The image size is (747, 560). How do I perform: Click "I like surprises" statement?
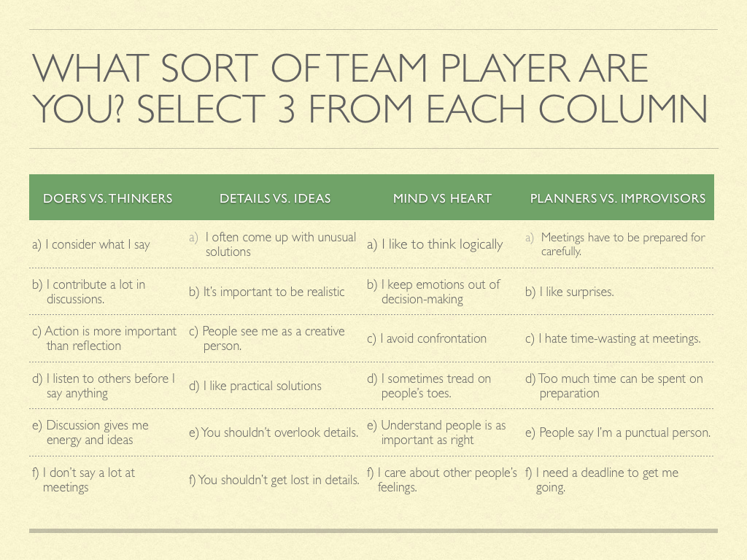(570, 292)
